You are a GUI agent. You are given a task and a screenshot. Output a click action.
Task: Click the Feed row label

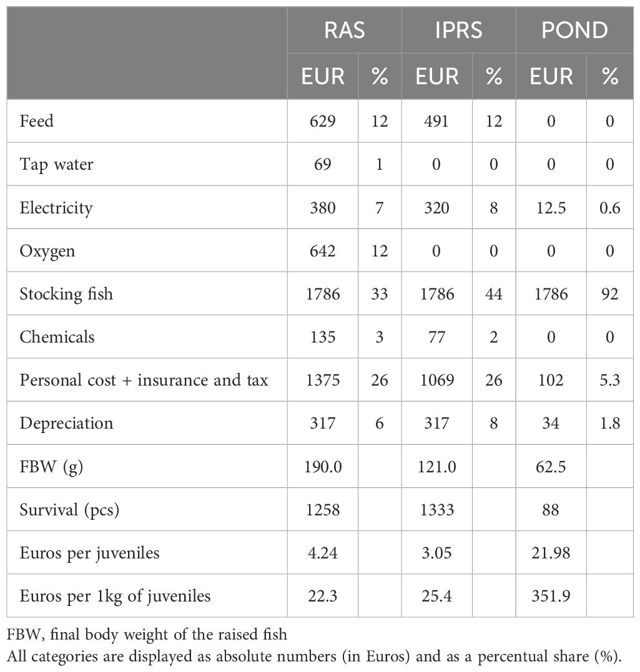point(37,121)
